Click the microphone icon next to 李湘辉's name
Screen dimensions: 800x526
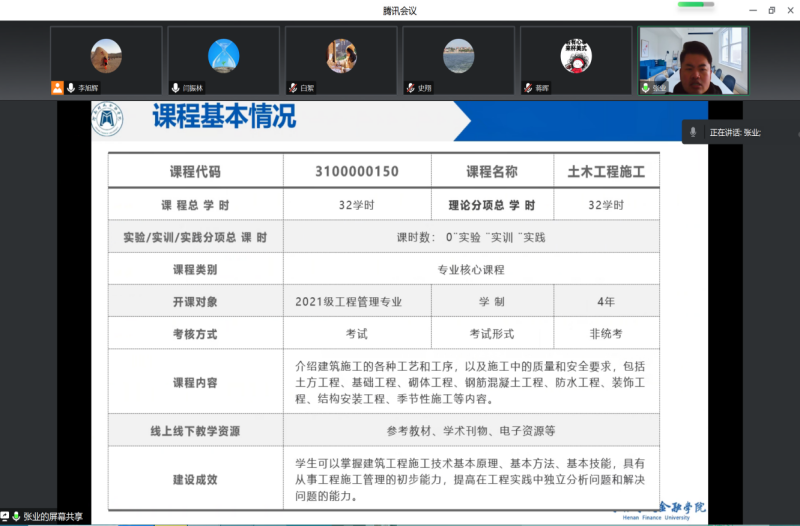(70, 88)
